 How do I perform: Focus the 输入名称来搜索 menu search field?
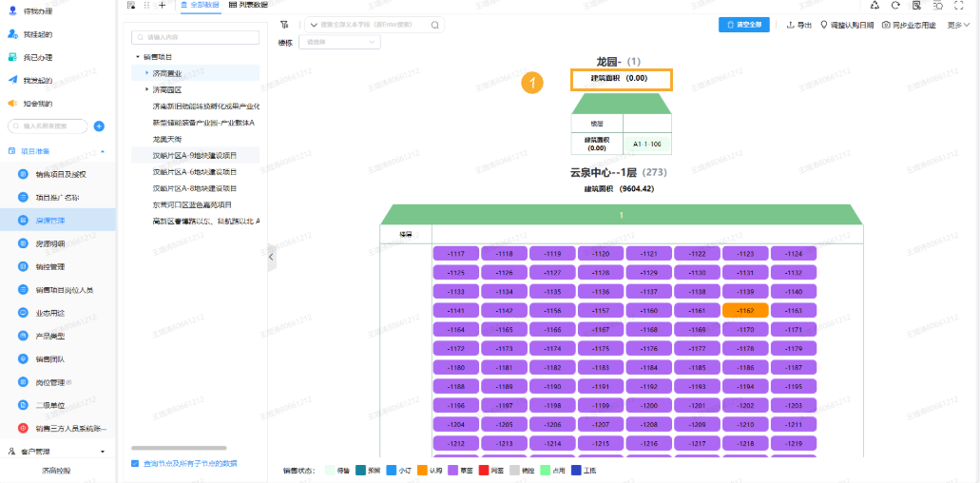click(x=48, y=126)
